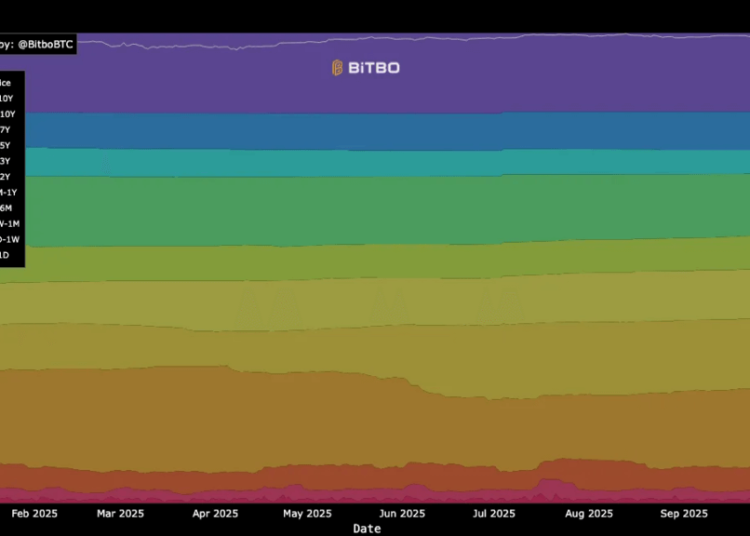Toggle the 7Y legend entry
The height and width of the screenshot is (536, 750).
[6, 130]
